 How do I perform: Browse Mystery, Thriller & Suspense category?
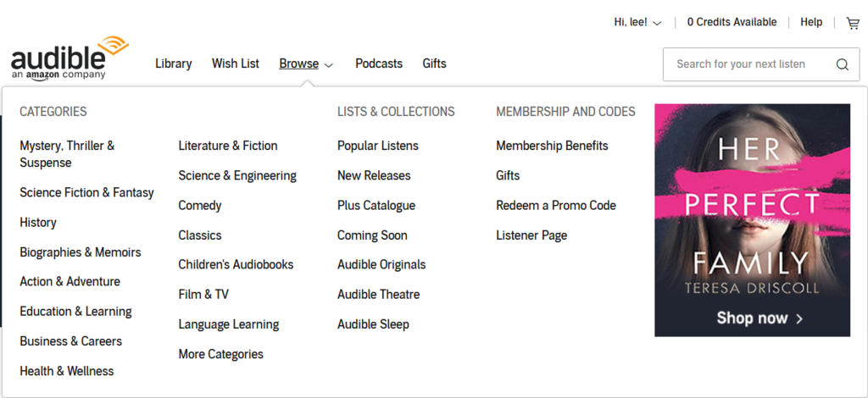67,154
